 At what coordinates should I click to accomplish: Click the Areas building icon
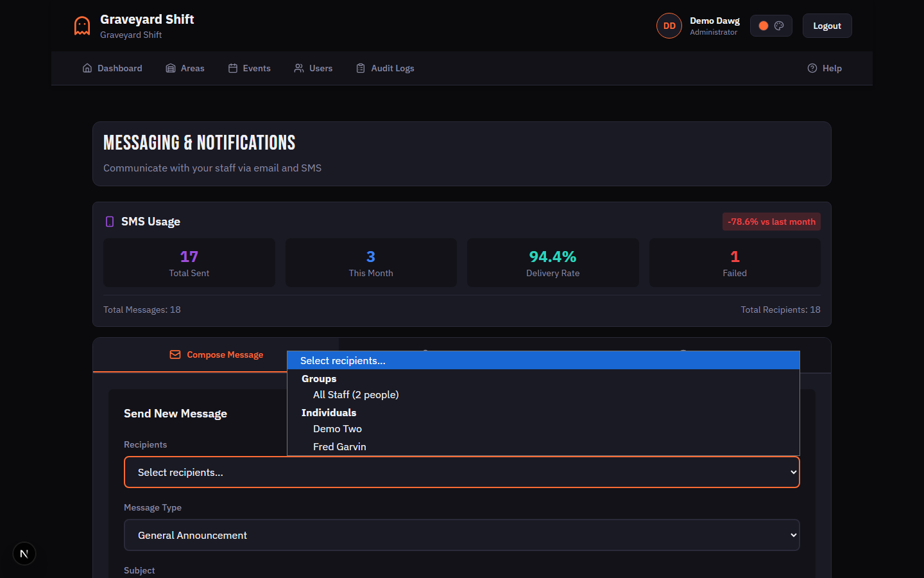tap(171, 68)
